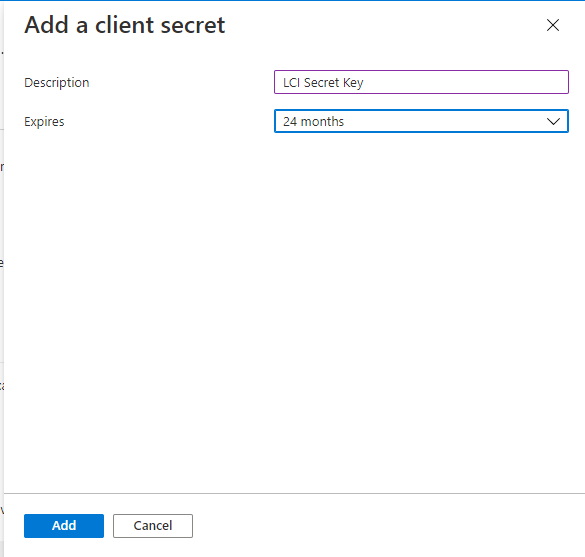The width and height of the screenshot is (585, 557).
Task: Click the Add a client secret heading
Action: [125, 25]
